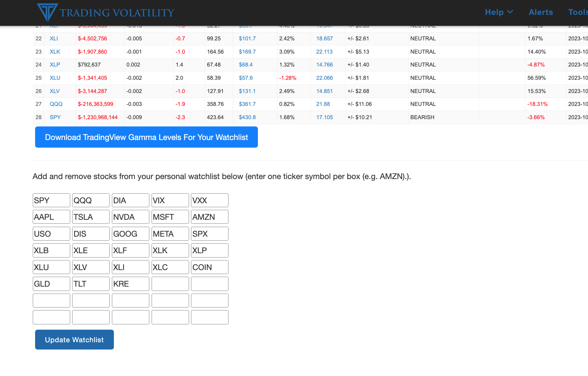Select the AMZN watchlist input box
The image size is (588, 376).
(x=210, y=217)
